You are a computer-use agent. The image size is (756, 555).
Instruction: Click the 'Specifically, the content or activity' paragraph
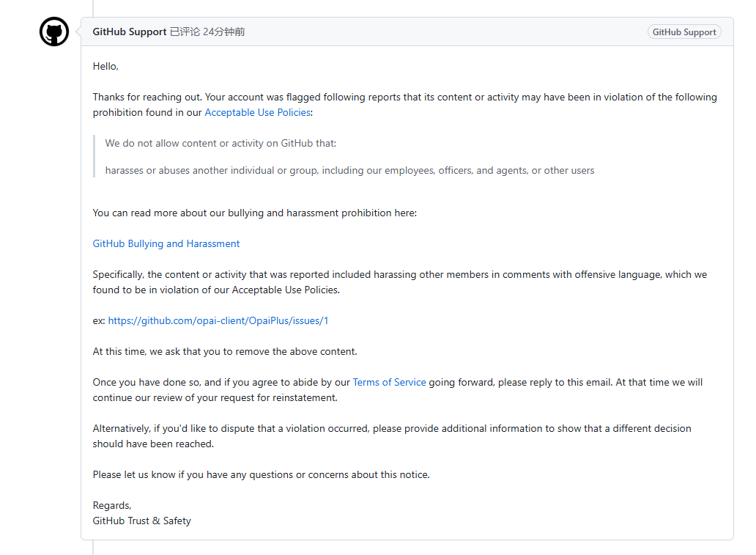click(400, 282)
